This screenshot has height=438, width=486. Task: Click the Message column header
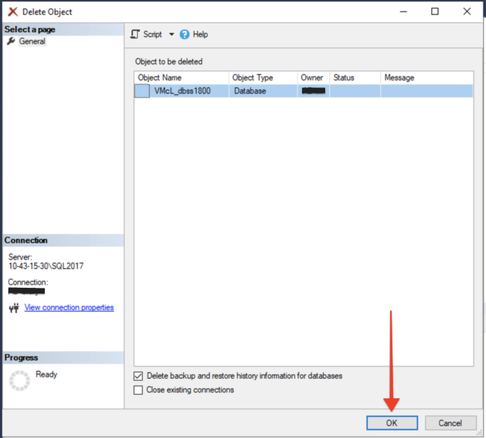point(427,78)
